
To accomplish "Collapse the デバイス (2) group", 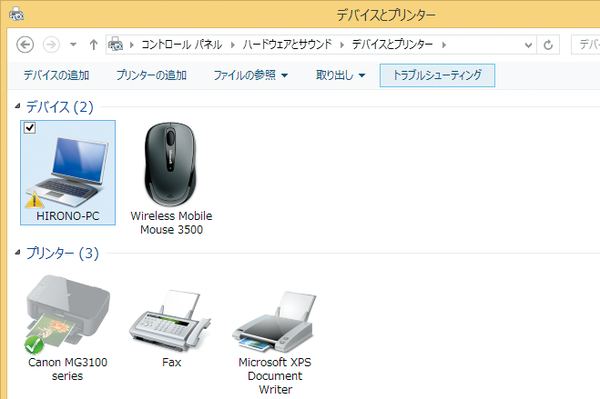I will pos(18,106).
